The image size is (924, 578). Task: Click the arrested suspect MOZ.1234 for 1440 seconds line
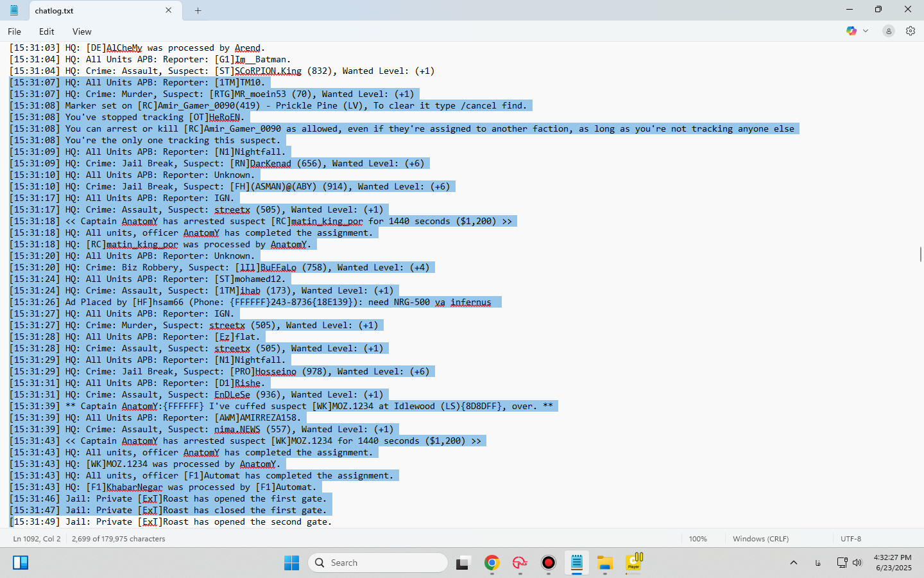[x=245, y=441]
